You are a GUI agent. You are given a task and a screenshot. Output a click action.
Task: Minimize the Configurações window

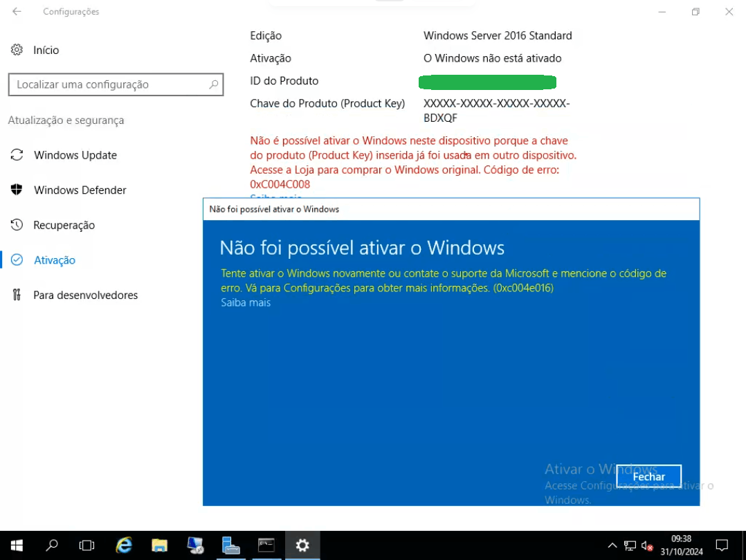(662, 11)
